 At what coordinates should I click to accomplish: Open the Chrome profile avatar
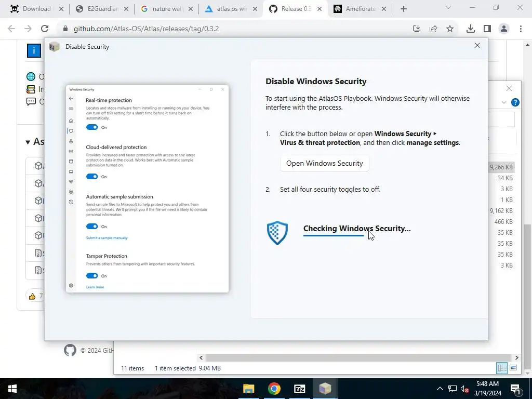[x=504, y=29]
